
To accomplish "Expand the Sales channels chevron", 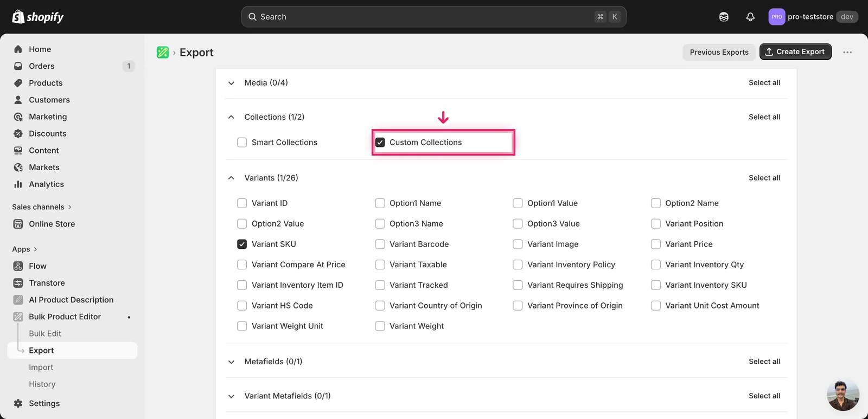I will click(70, 207).
